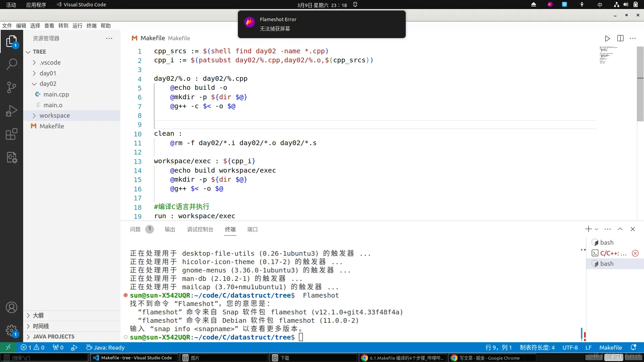Open notifications via the status bar bell
644x362 pixels.
634,348
